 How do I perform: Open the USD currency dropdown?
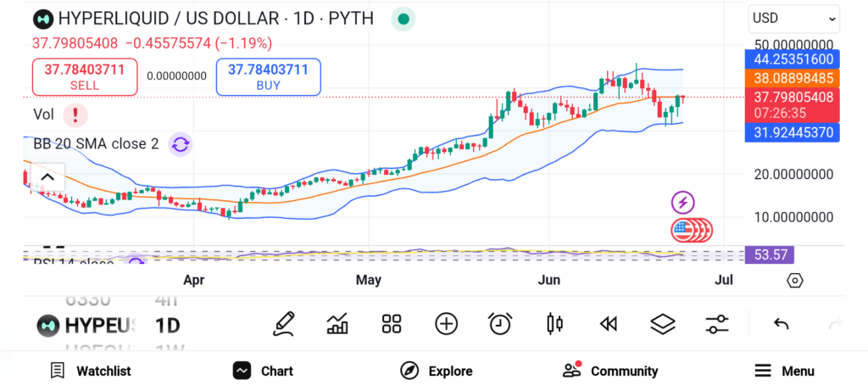click(793, 19)
